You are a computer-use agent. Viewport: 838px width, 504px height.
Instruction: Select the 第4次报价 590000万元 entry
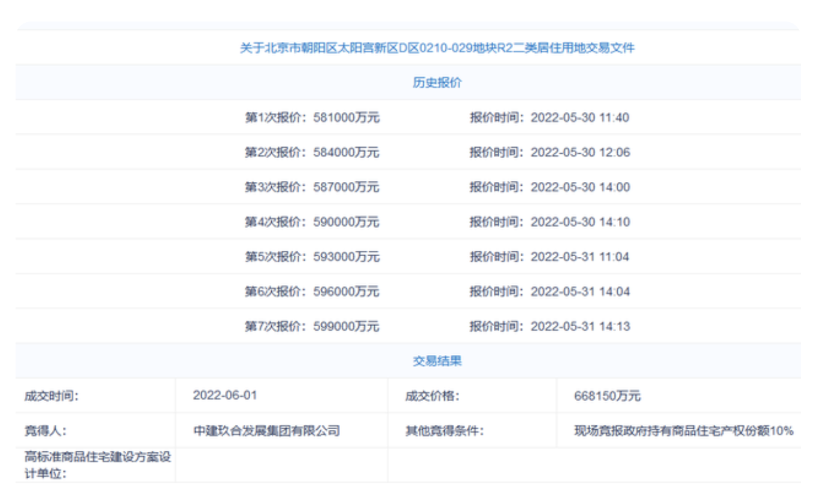point(312,222)
